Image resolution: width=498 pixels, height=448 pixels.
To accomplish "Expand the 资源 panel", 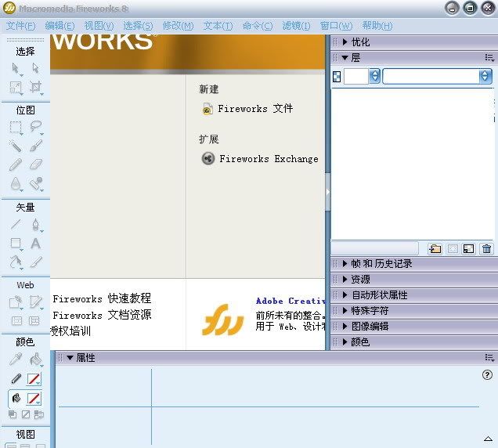I will [345, 280].
